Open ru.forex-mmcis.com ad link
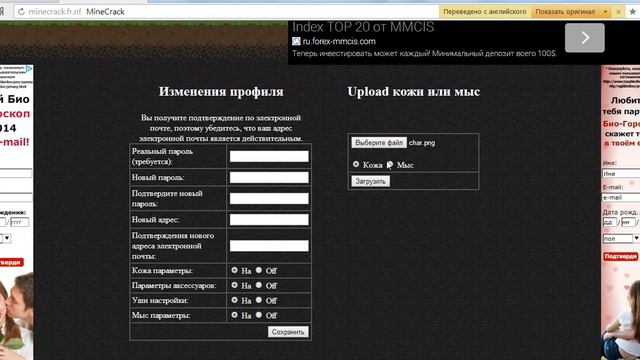This screenshot has width=640, height=360. (x=339, y=41)
